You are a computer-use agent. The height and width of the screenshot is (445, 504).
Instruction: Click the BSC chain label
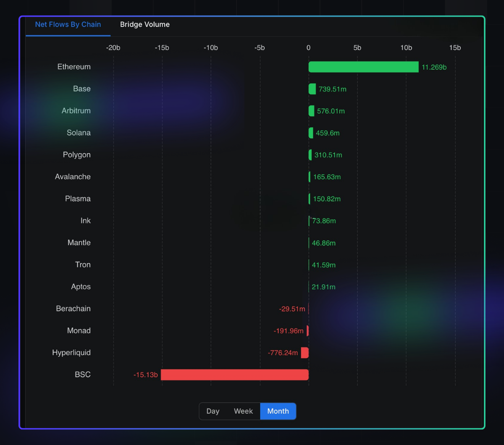(x=83, y=374)
